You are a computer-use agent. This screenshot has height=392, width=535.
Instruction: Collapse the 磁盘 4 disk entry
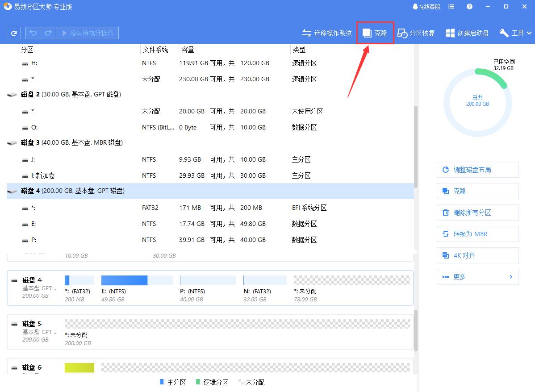(12, 190)
